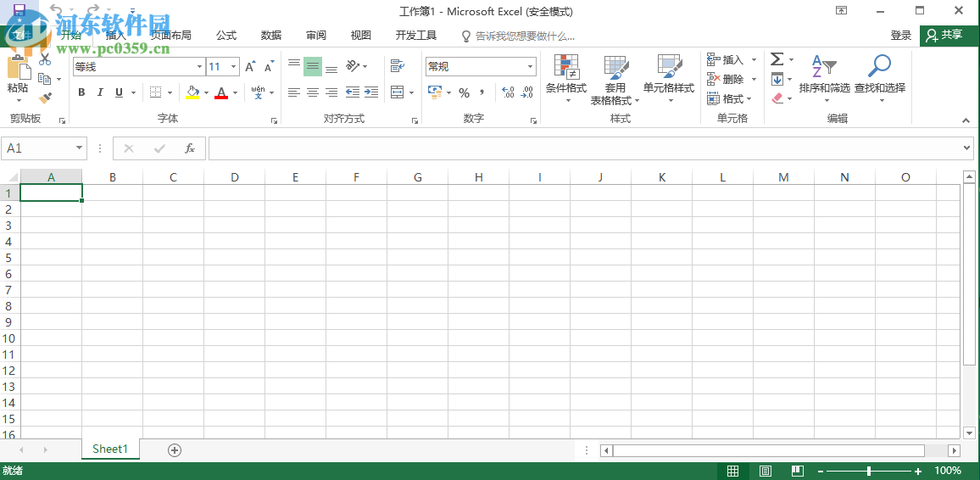Click the Wrap Text icon
980x480 pixels.
tap(398, 65)
